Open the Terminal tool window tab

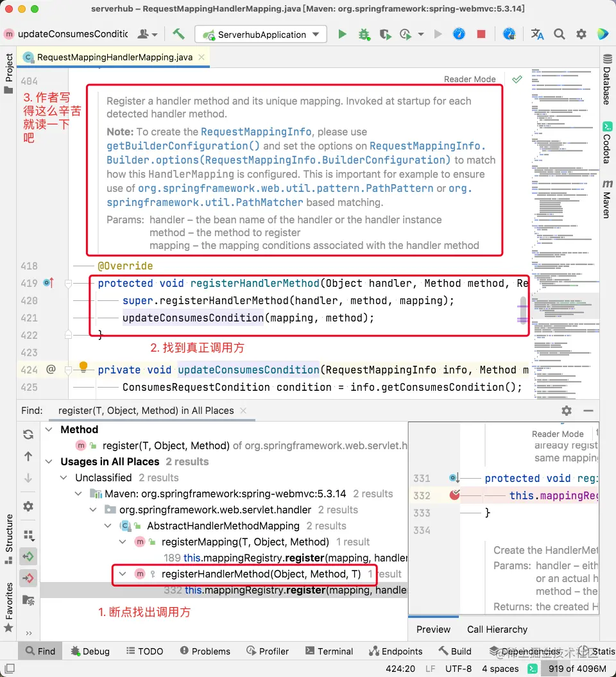click(x=329, y=651)
